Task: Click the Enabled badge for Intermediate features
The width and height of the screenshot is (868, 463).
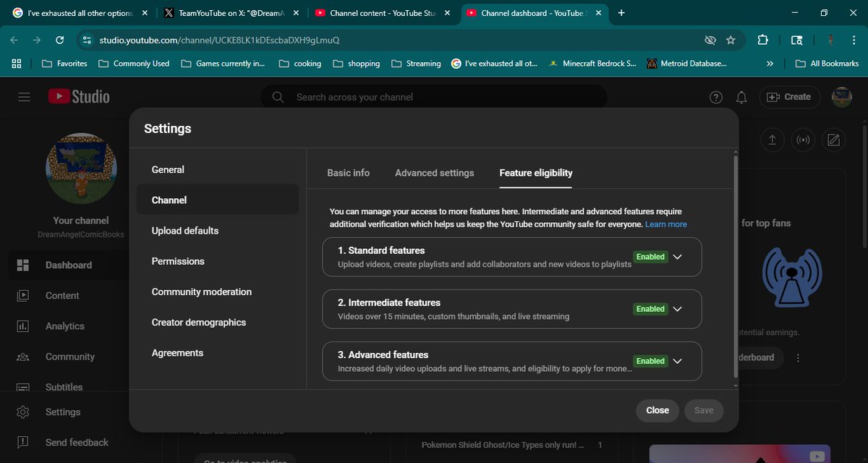Action: [x=650, y=309]
